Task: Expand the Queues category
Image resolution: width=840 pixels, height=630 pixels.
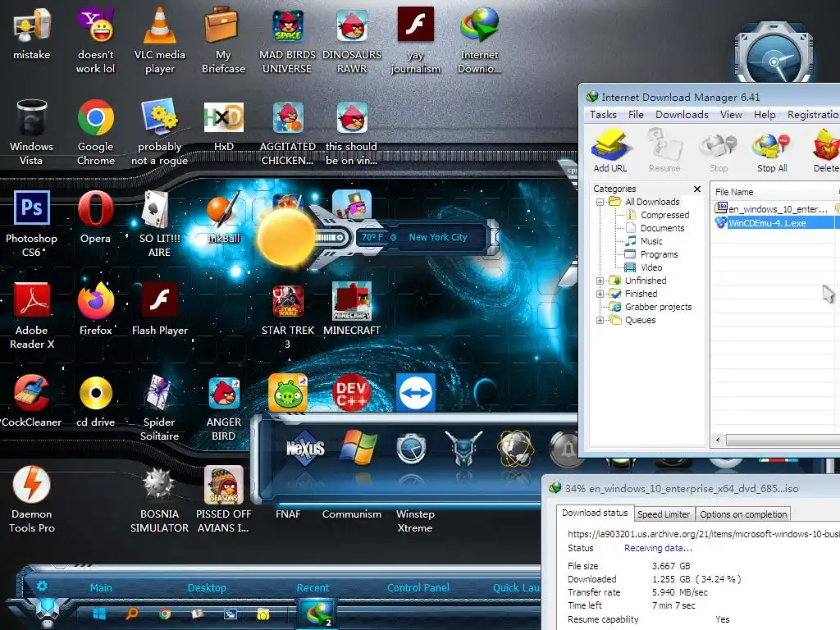Action: (x=600, y=321)
